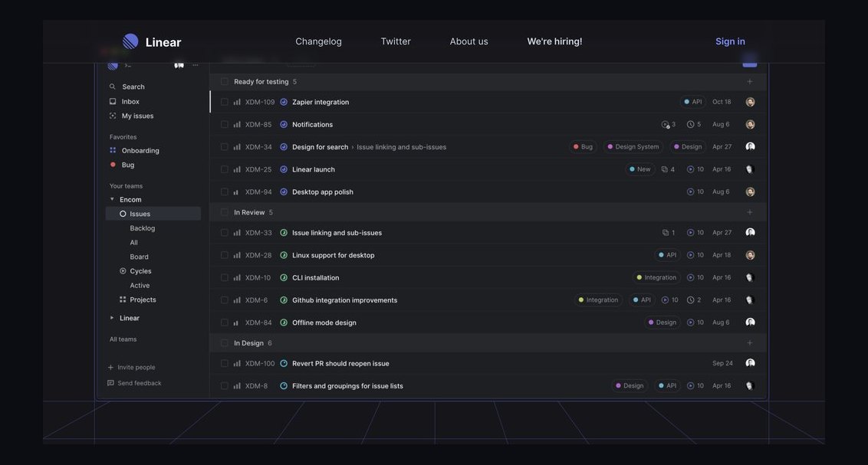Click the My issues icon
868x465 pixels.
click(113, 116)
